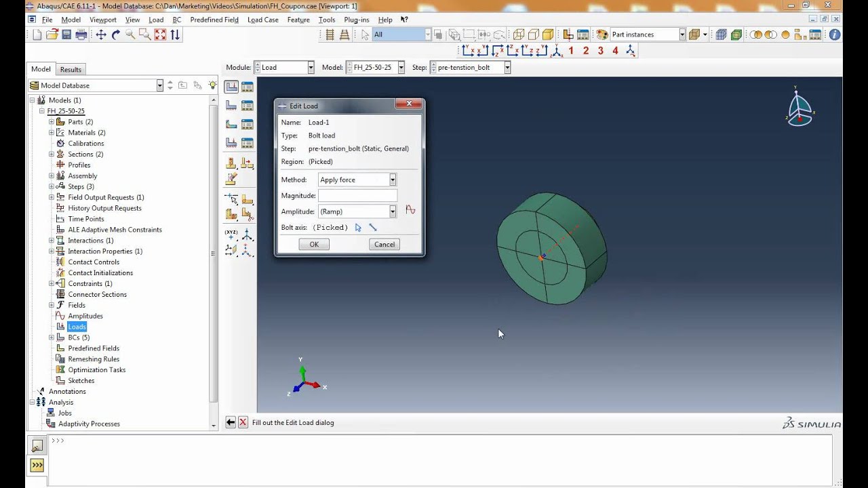The height and width of the screenshot is (488, 868).
Task: Switch to the Results tab
Action: pos(71,69)
